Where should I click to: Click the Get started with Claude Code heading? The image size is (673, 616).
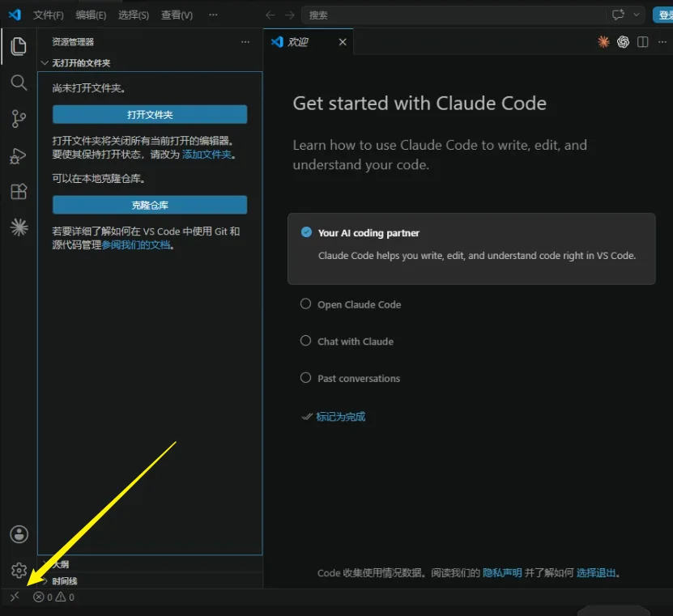(420, 104)
